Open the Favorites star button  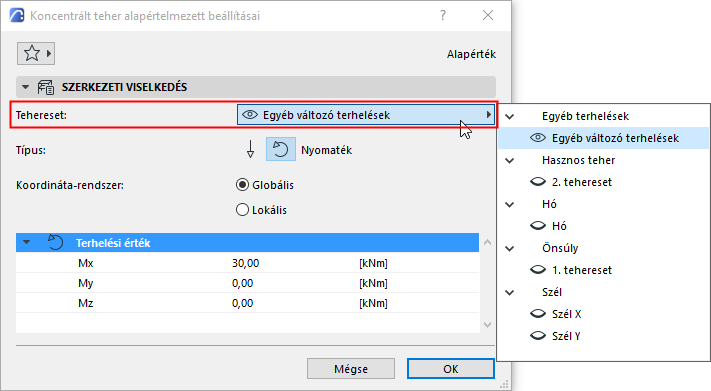[x=36, y=54]
